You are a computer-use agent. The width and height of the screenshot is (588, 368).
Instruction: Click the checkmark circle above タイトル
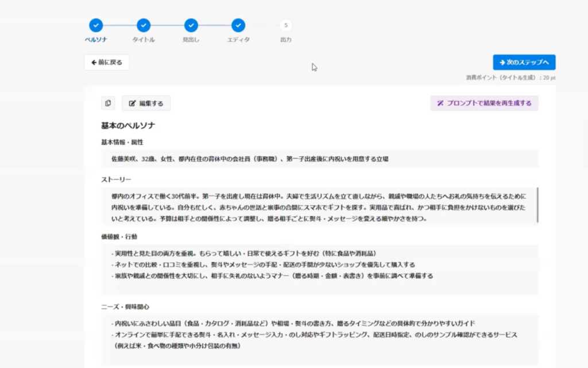tap(144, 25)
